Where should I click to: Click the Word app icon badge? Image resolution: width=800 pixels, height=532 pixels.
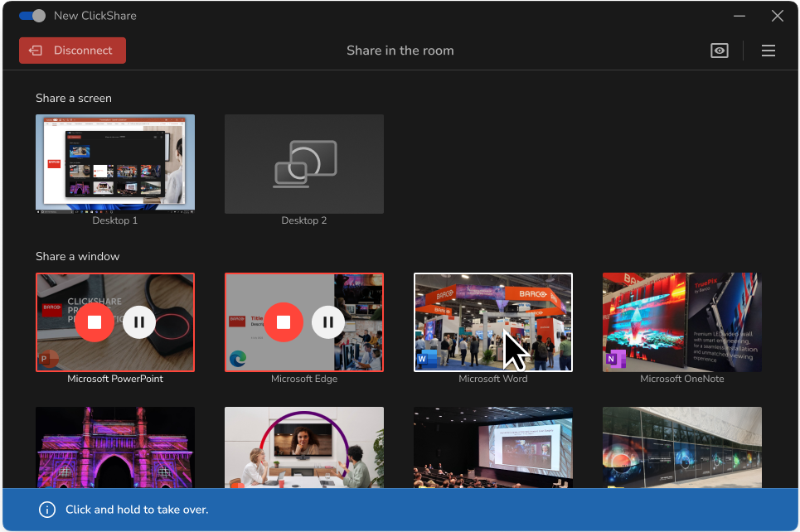(x=428, y=359)
